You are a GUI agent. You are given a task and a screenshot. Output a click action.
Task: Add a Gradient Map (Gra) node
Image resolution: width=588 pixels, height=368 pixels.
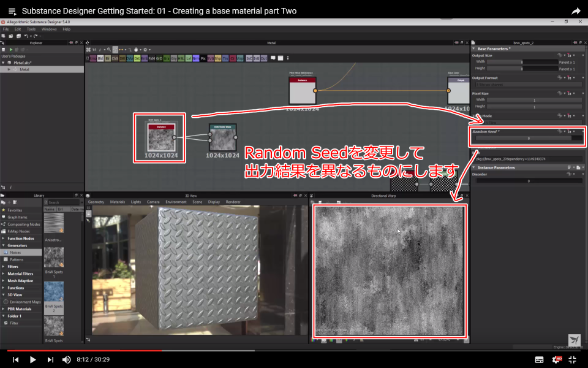click(x=167, y=59)
